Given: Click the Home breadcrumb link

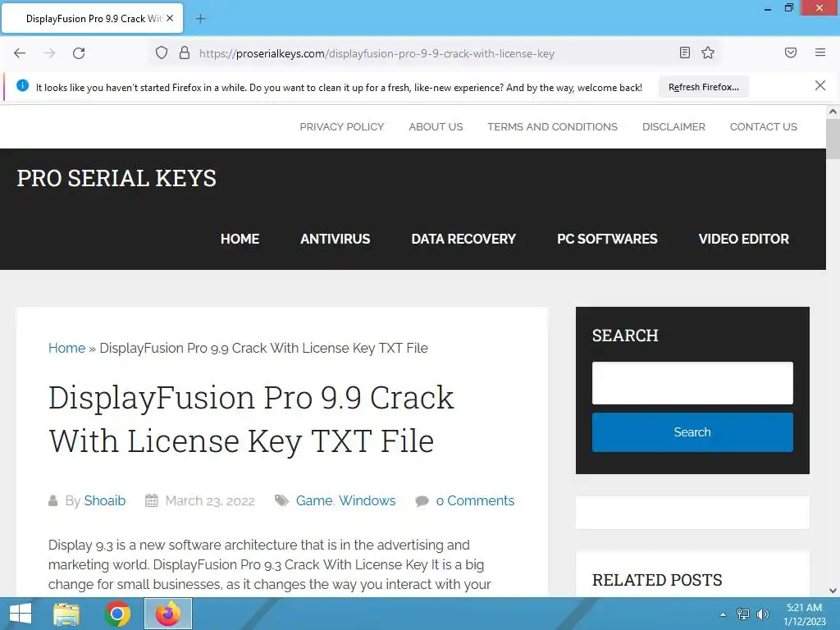Looking at the screenshot, I should [x=67, y=348].
